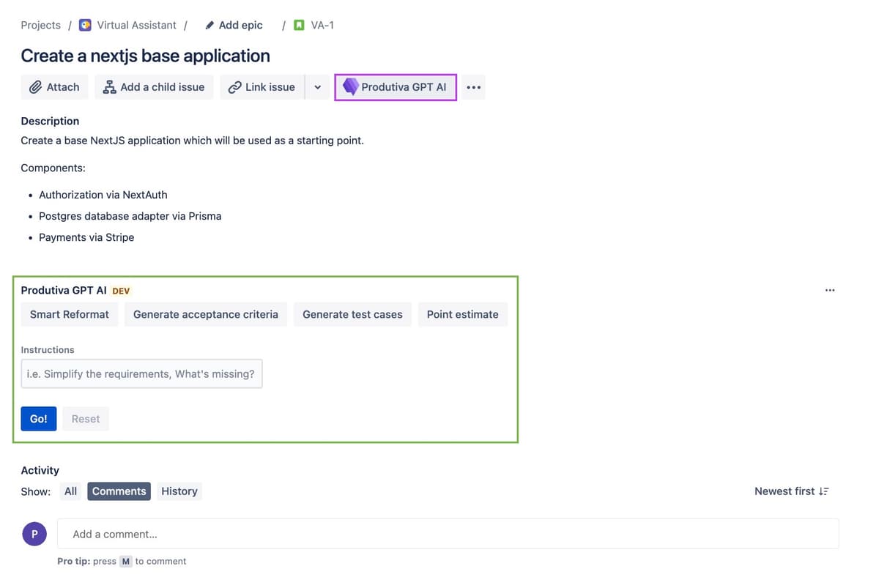
Task: Click the Attach paperclip button
Action: (54, 87)
